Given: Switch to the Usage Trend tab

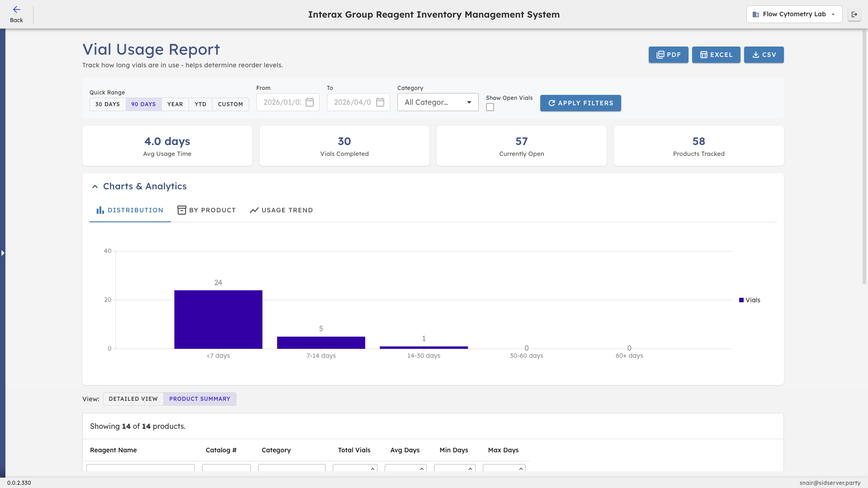Looking at the screenshot, I should pos(281,210).
